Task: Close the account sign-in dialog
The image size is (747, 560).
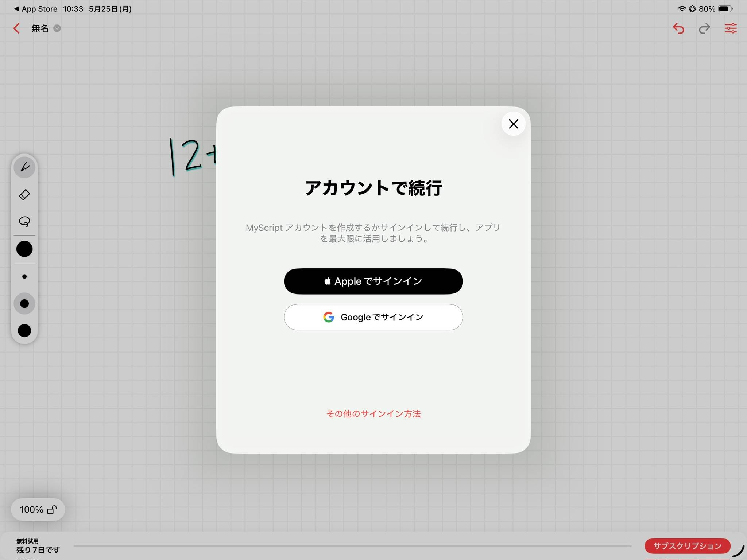Action: pos(513,124)
